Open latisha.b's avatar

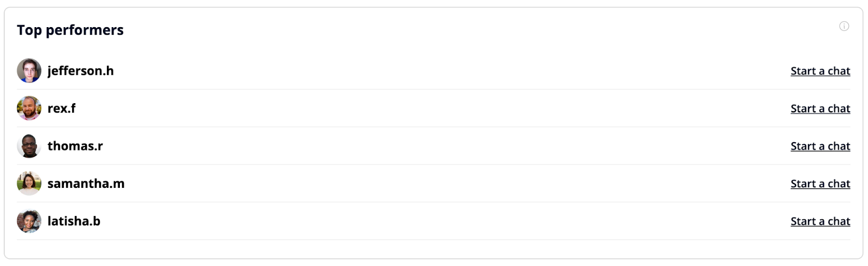[29, 221]
